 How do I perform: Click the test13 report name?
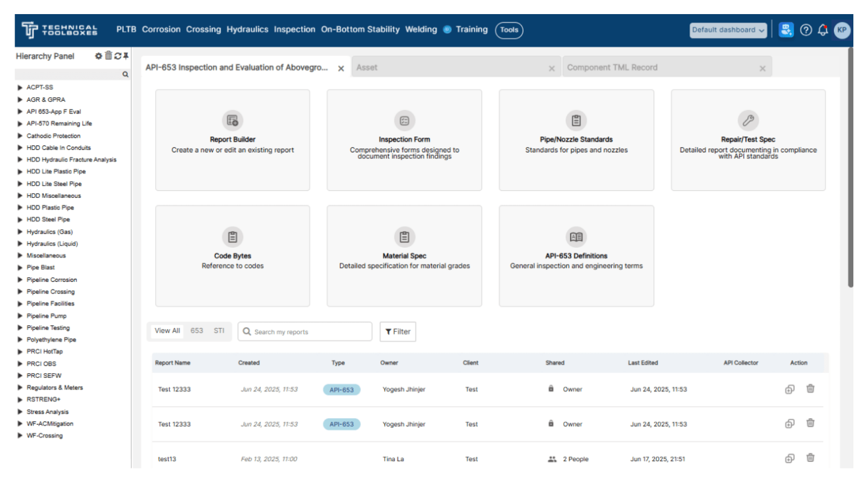(x=167, y=459)
